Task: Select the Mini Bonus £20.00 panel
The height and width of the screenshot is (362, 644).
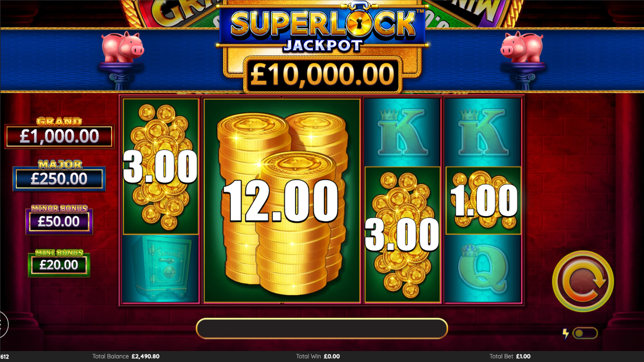Action: [59, 263]
